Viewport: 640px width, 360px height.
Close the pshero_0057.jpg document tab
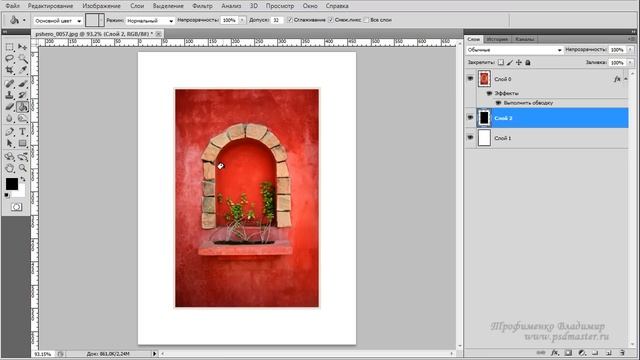[x=158, y=33]
